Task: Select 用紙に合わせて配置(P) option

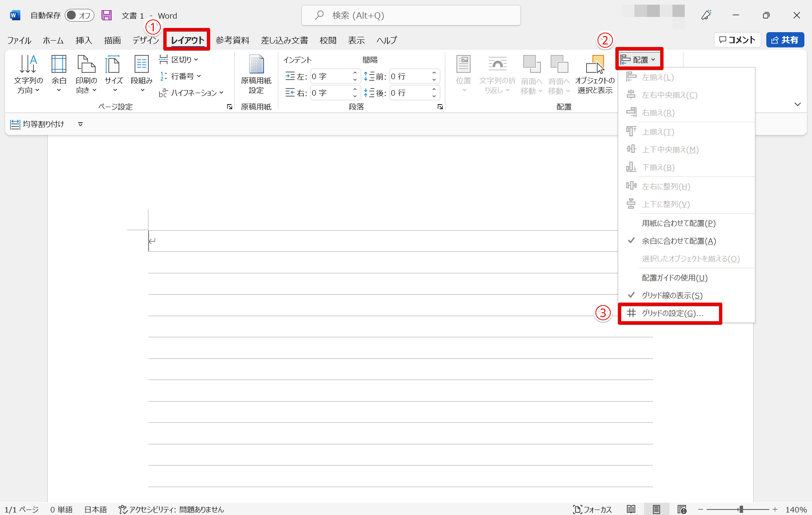Action: click(x=686, y=223)
